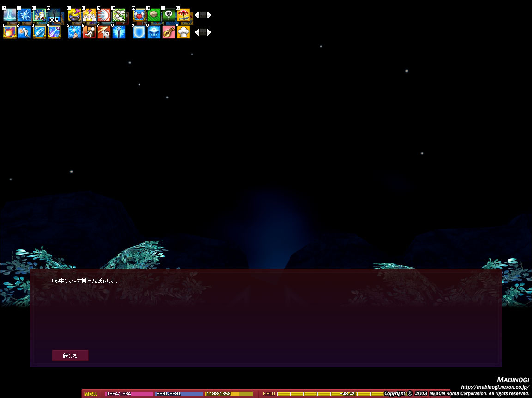Use the ice crystal skill on F2

25,15
